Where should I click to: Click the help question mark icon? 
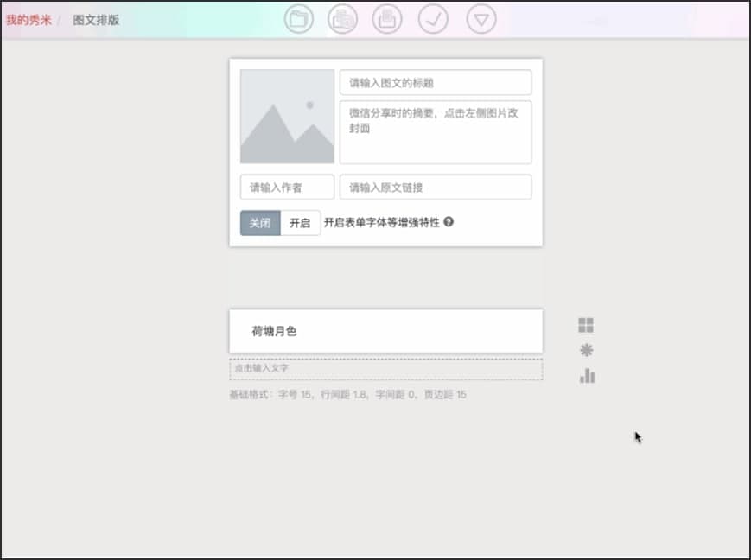point(450,222)
